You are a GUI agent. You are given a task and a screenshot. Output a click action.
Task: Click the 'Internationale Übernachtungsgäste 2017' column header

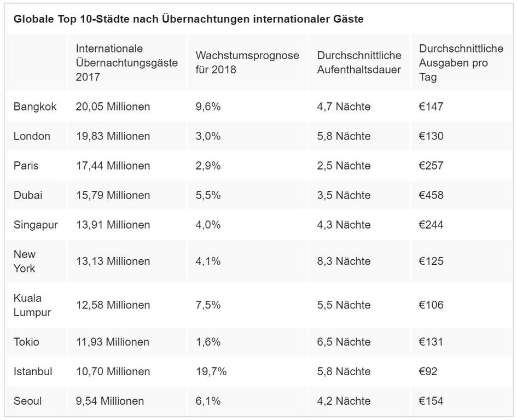(x=126, y=63)
